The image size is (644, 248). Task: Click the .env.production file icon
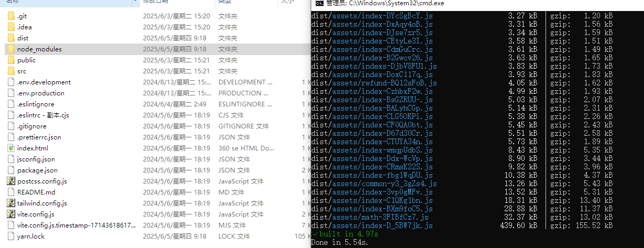pyautogui.click(x=12, y=93)
